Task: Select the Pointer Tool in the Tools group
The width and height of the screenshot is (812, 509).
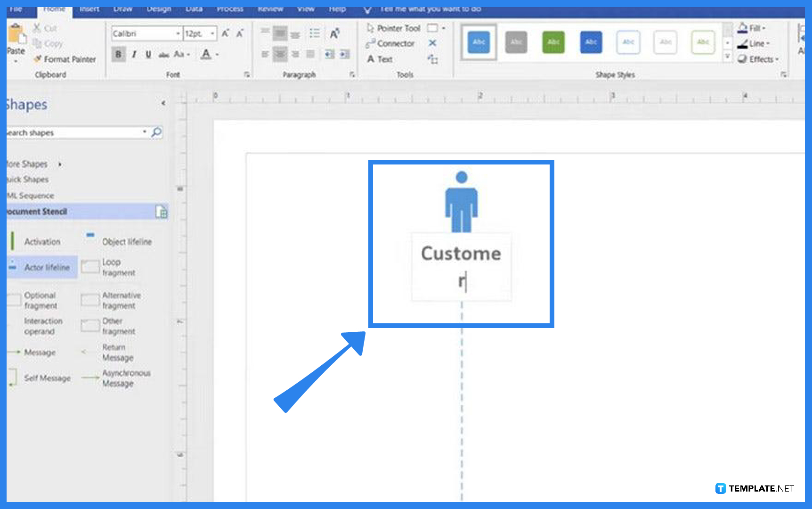Action: [395, 28]
